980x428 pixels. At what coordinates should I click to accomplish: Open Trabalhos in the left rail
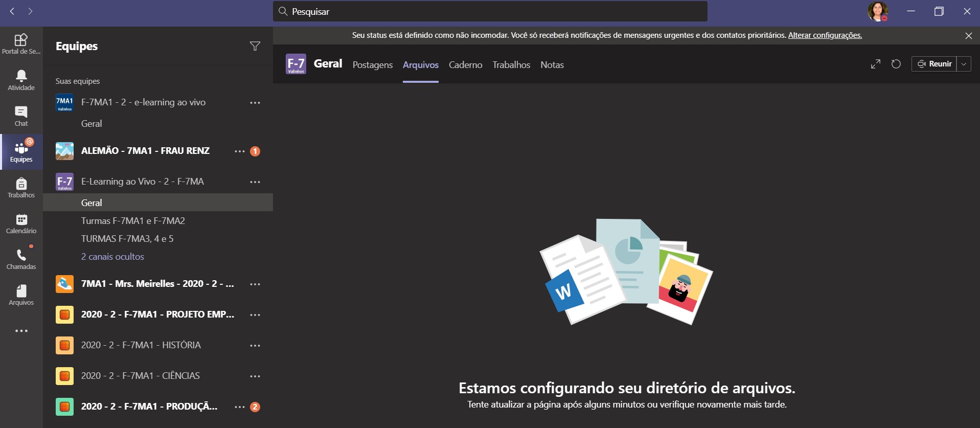pyautogui.click(x=21, y=188)
